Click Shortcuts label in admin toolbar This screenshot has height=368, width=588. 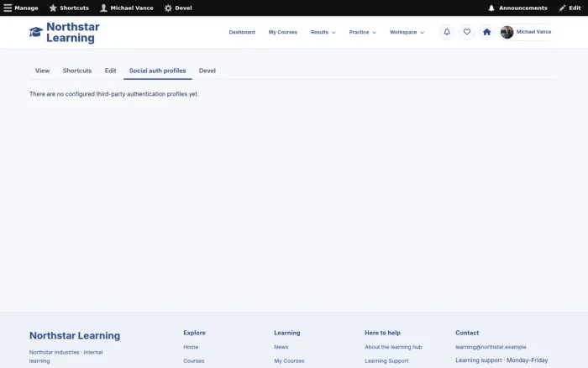click(74, 8)
